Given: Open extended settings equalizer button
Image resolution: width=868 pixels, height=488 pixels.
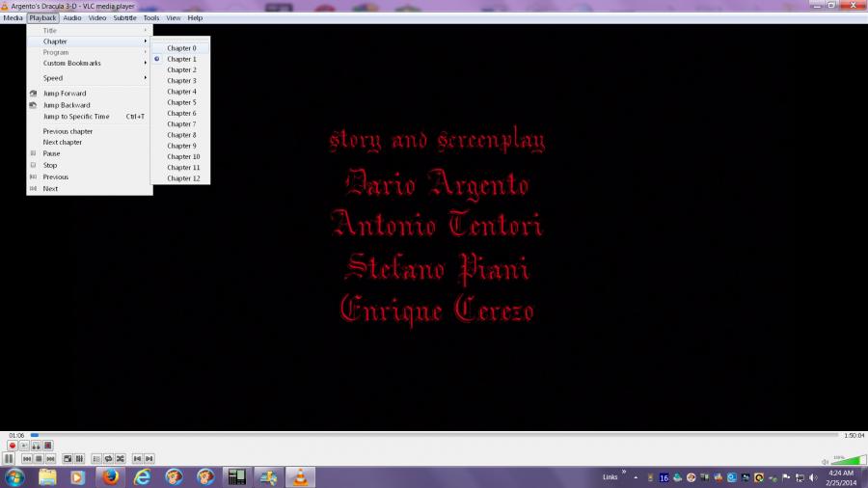Looking at the screenshot, I should click(79, 459).
